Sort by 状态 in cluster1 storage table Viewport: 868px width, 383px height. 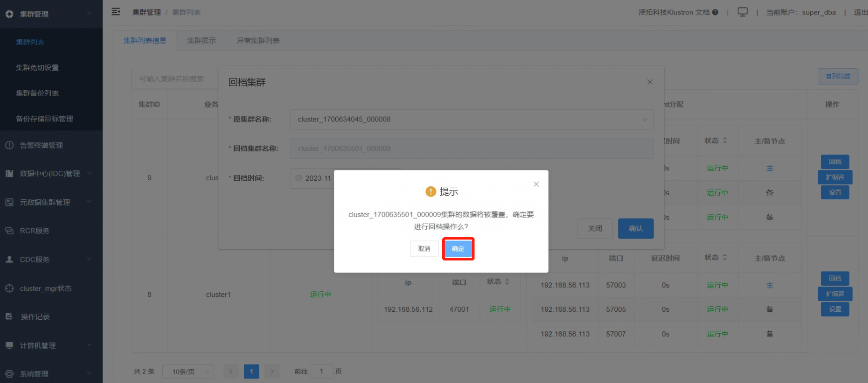725,257
